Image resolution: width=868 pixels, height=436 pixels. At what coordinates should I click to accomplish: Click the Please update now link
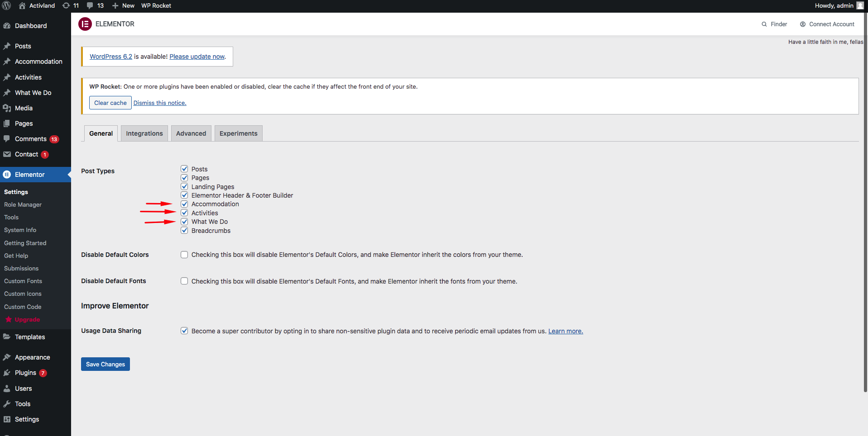197,57
